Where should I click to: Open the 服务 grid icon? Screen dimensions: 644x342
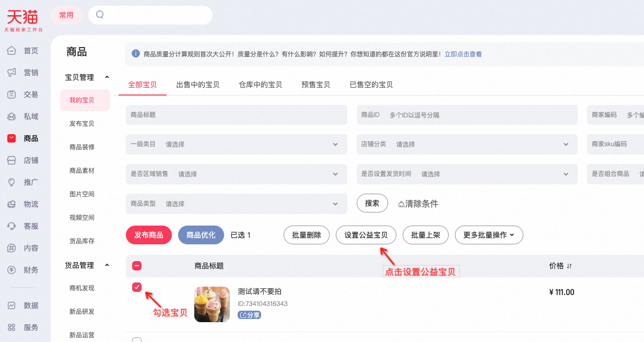11,327
